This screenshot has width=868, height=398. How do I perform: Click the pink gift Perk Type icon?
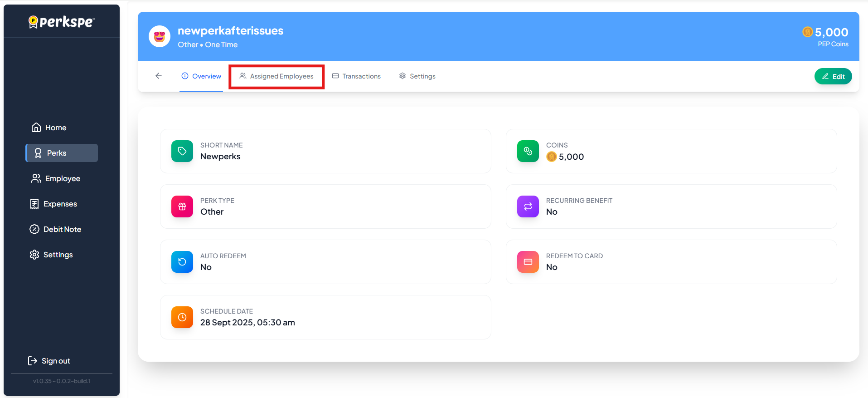182,206
